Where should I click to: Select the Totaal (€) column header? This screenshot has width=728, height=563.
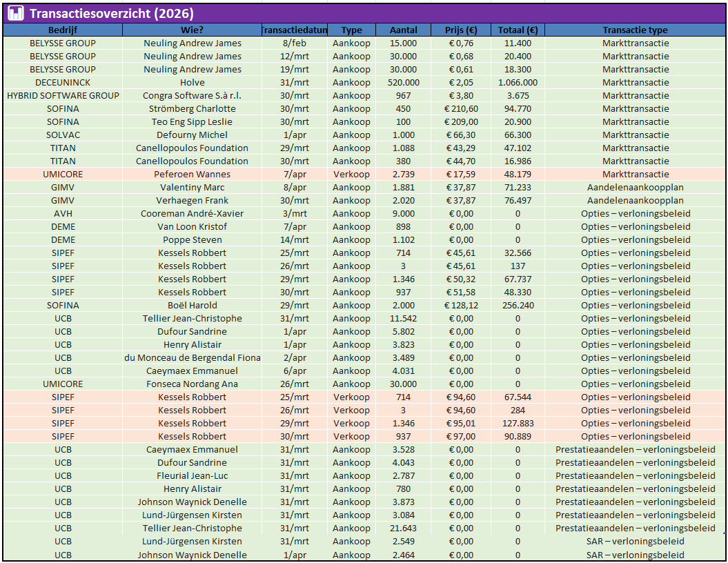pos(518,30)
